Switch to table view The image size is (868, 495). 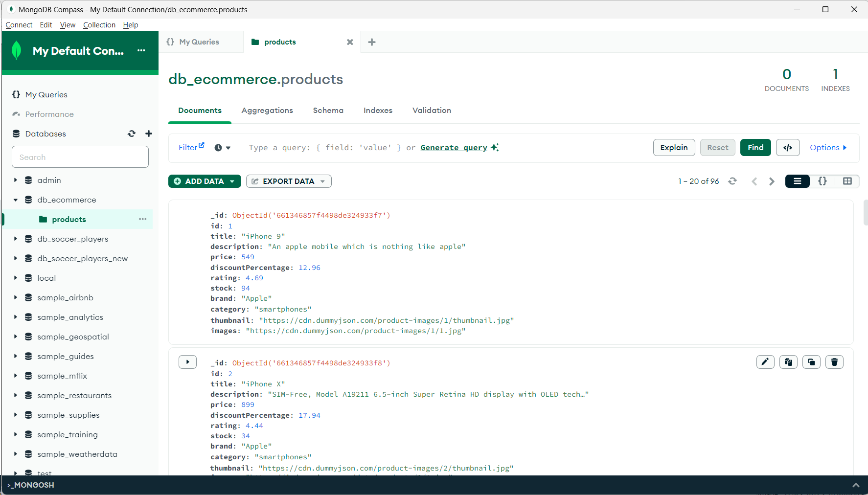click(x=847, y=181)
